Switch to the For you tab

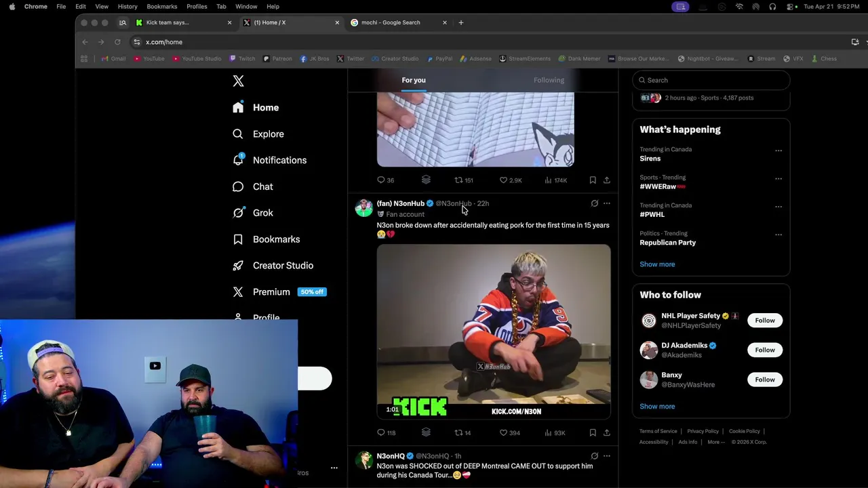(414, 80)
